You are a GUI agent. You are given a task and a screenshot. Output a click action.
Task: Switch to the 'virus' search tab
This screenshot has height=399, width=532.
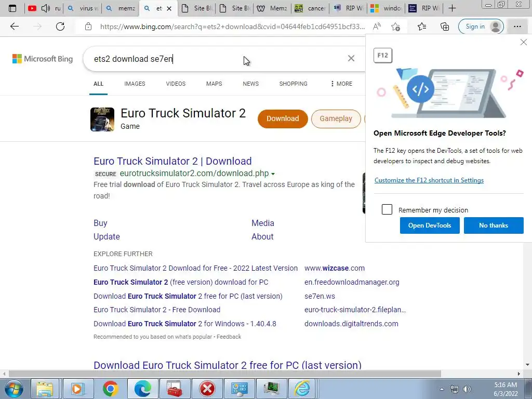[83, 8]
